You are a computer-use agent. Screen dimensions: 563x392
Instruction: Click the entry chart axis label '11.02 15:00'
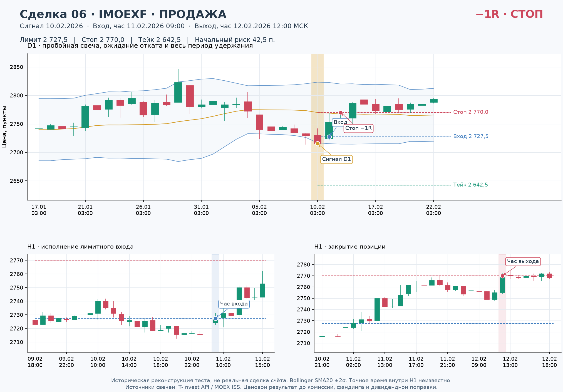click(x=262, y=362)
